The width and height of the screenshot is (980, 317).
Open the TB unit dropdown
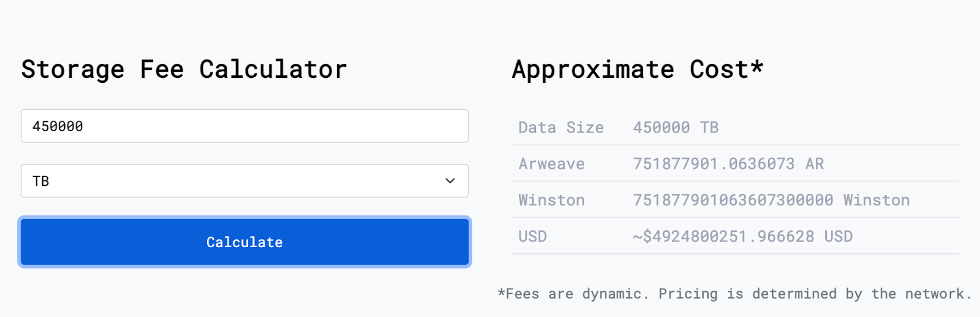[244, 181]
